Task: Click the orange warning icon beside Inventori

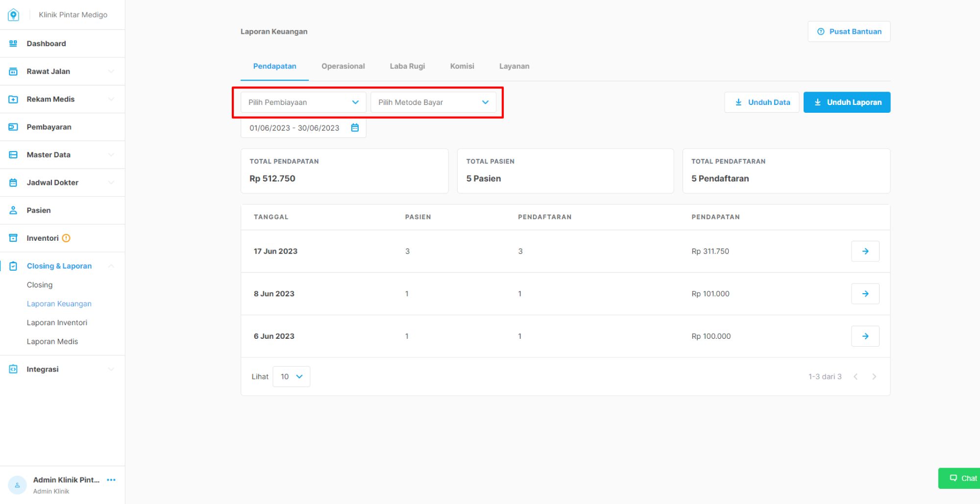Action: (66, 238)
